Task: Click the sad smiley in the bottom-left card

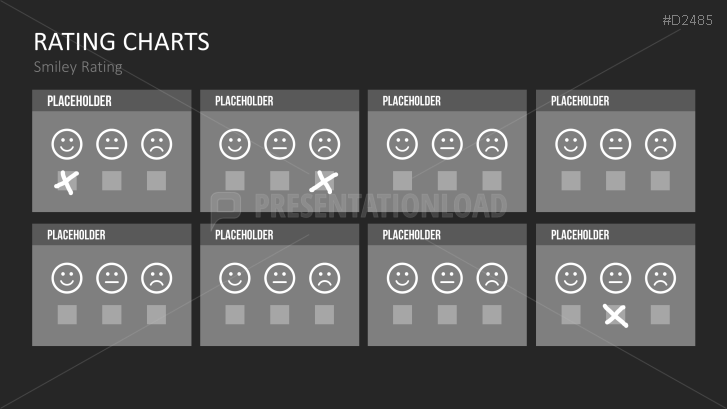Action: [156, 277]
